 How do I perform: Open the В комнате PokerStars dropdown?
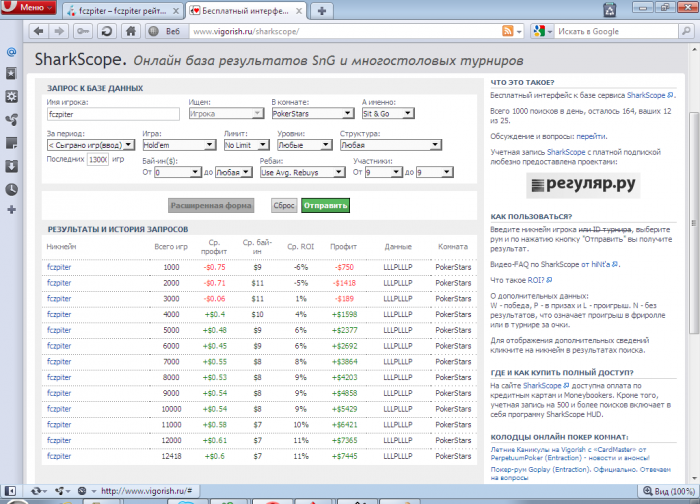313,114
